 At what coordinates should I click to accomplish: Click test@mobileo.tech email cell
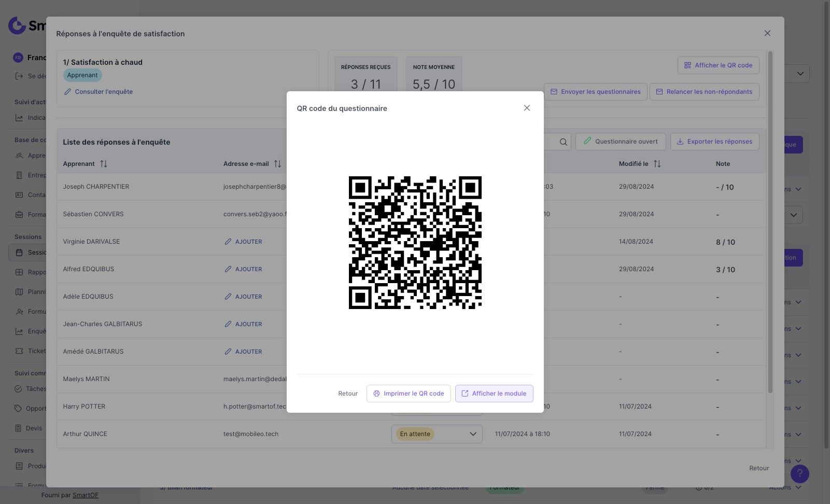(251, 434)
